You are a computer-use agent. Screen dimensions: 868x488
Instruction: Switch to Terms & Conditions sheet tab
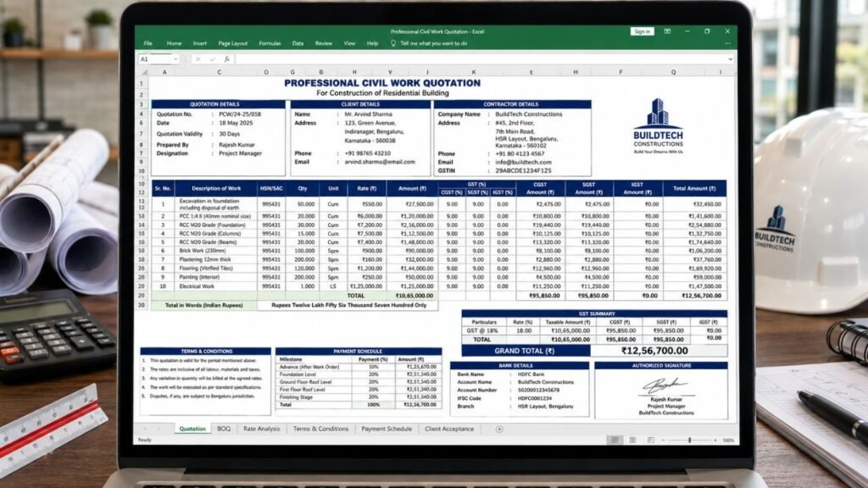(x=320, y=429)
